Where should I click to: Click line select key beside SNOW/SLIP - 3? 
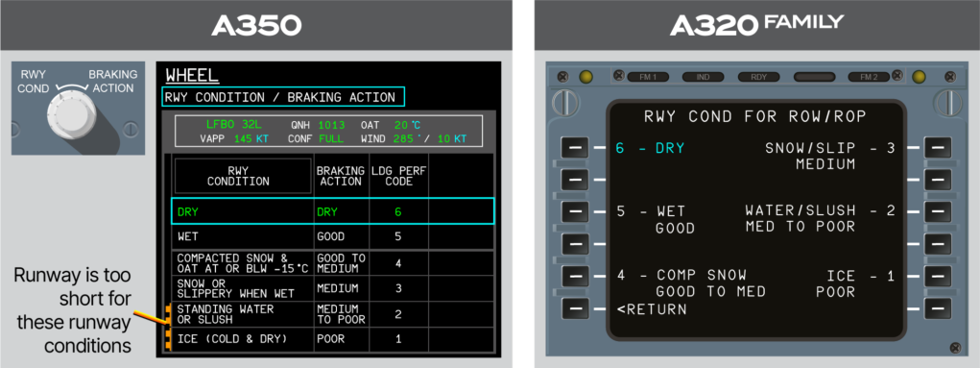tap(938, 148)
